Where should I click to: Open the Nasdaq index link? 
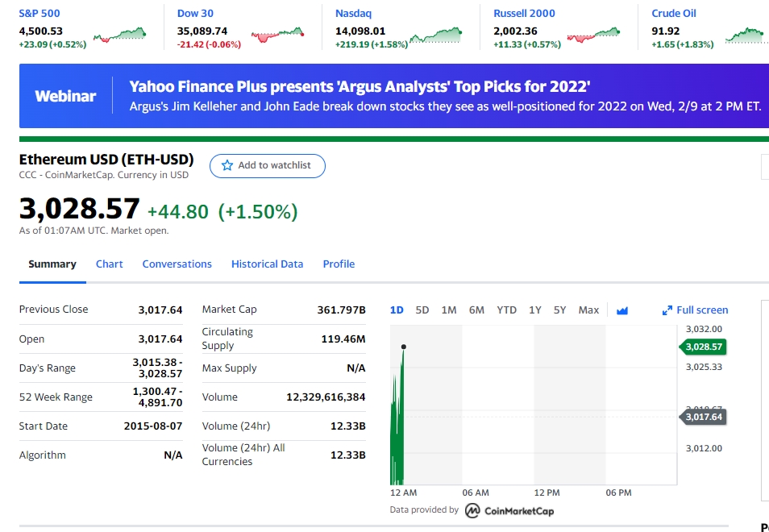coord(354,13)
